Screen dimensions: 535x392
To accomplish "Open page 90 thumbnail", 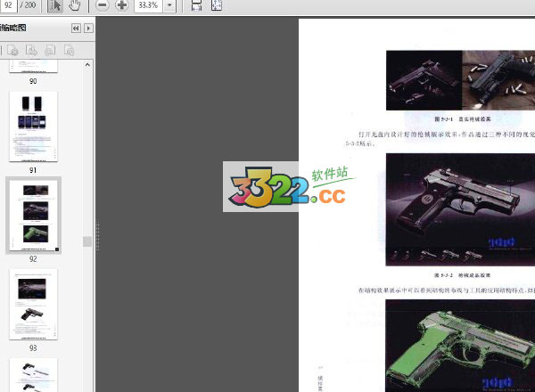I will point(34,66).
